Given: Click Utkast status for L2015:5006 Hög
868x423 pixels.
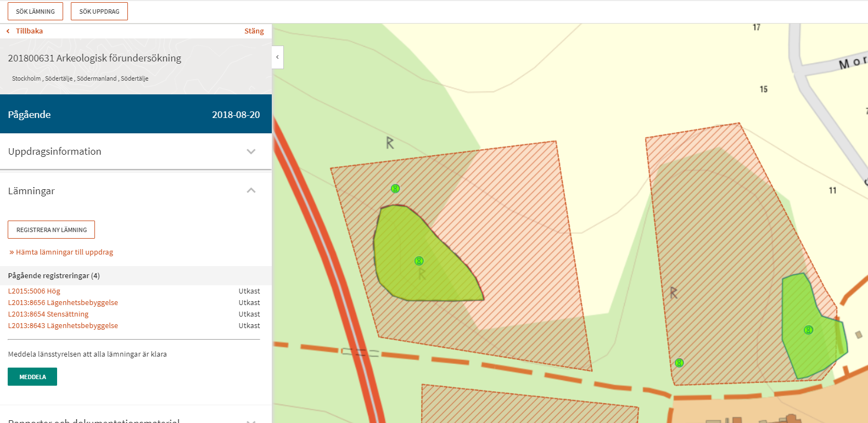Looking at the screenshot, I should [249, 291].
